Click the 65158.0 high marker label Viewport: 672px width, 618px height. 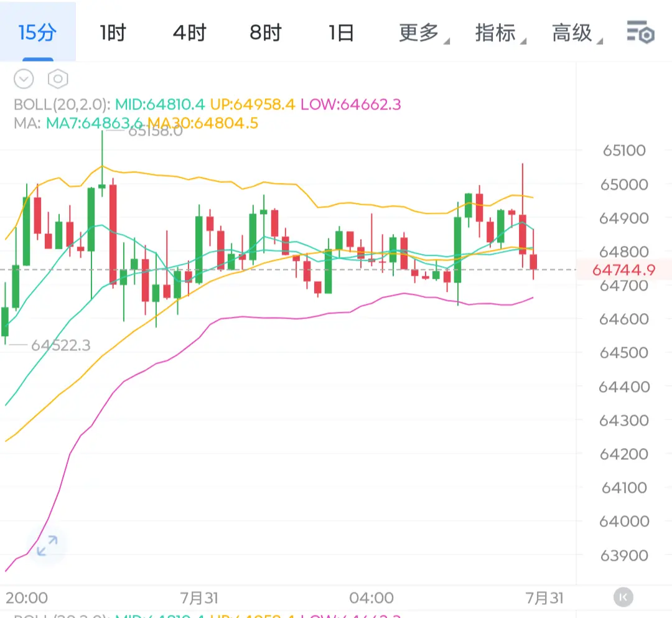(155, 131)
